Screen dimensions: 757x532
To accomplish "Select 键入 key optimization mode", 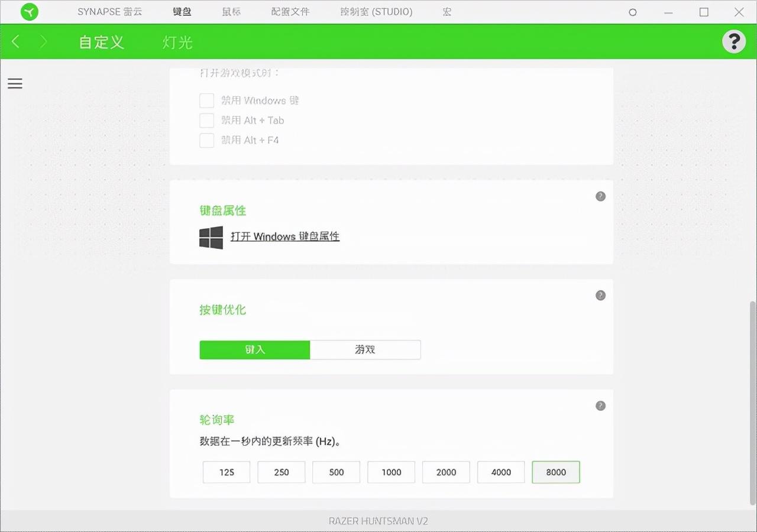I will [255, 349].
